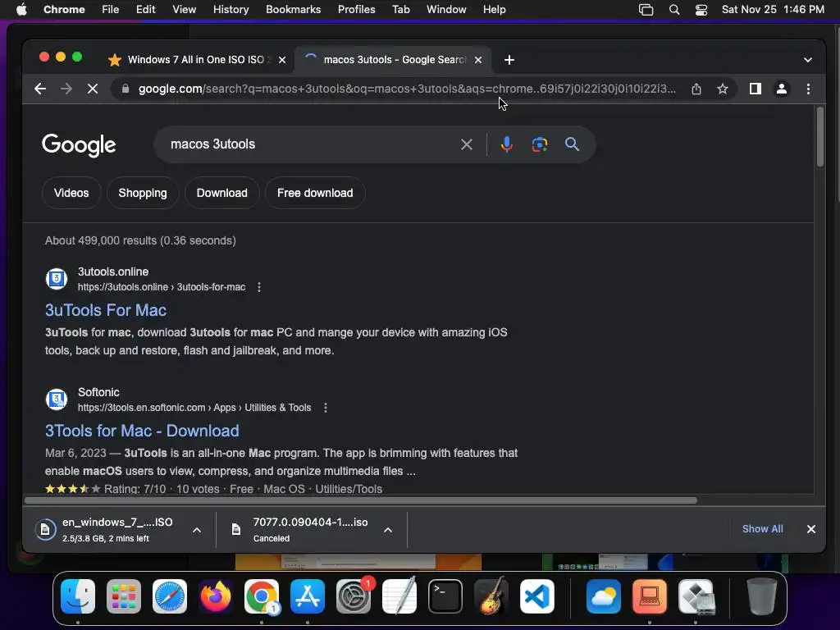Expand tab search dropdown arrow
The width and height of the screenshot is (840, 630).
coord(808,60)
